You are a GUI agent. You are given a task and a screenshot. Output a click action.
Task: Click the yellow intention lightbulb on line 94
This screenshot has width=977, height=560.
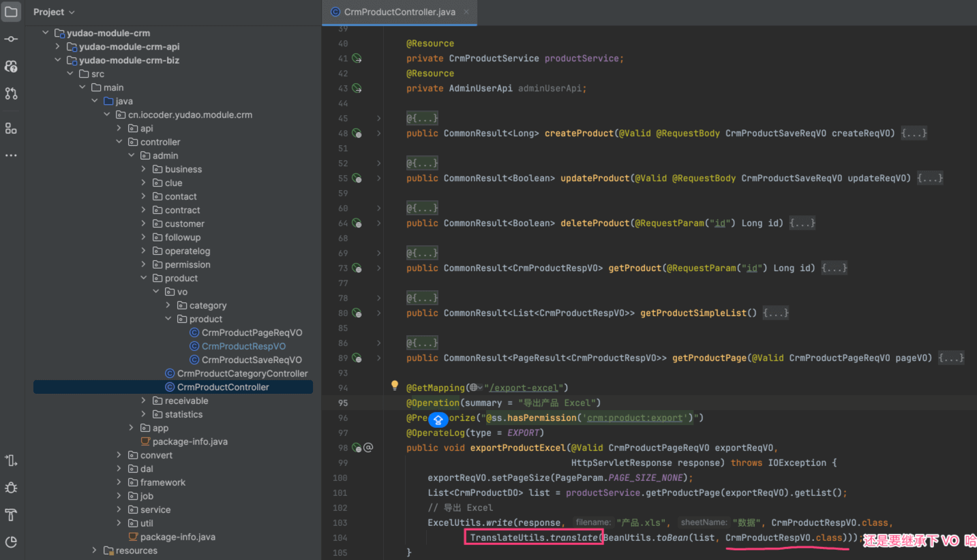(394, 386)
